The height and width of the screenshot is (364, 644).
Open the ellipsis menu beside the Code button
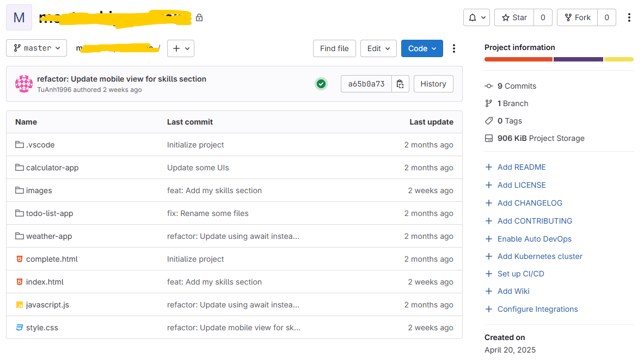(x=453, y=48)
